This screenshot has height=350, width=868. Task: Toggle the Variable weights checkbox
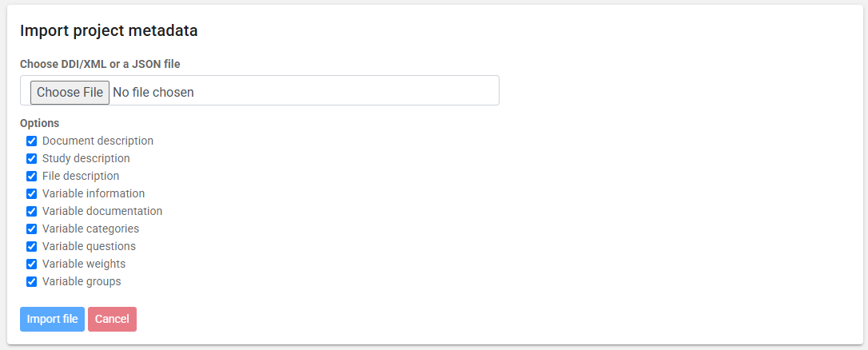tap(32, 264)
